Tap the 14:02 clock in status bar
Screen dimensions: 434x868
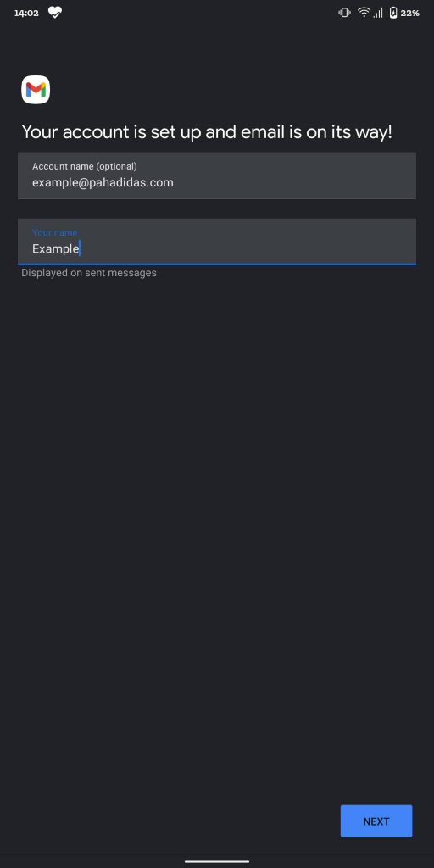[x=26, y=13]
